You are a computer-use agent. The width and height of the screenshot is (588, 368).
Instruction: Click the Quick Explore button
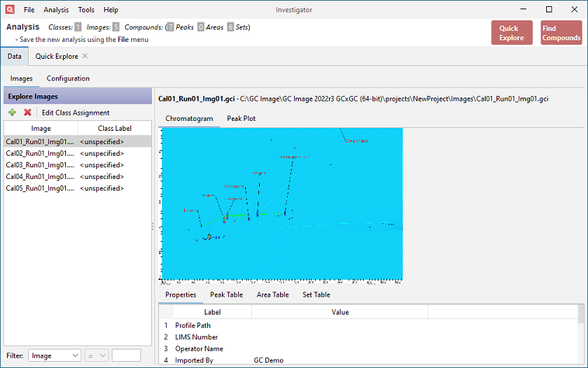click(512, 33)
